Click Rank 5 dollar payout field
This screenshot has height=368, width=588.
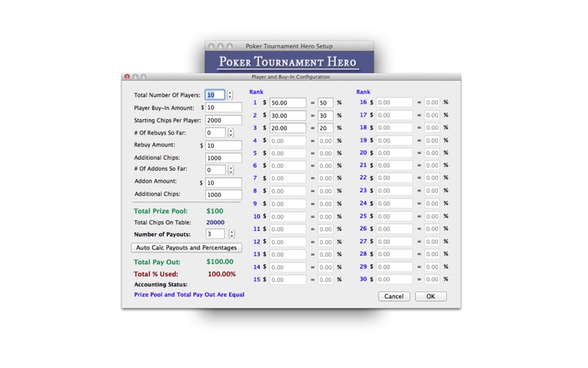click(288, 153)
